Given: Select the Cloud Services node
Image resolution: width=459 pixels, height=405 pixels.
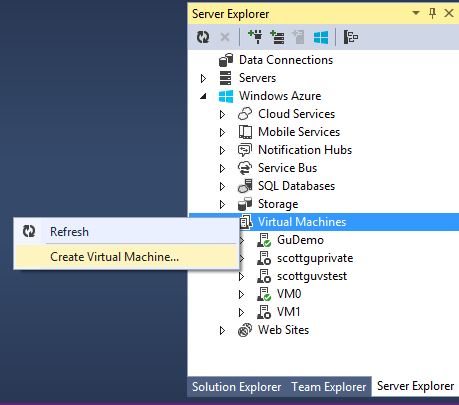Looking at the screenshot, I should pyautogui.click(x=296, y=114).
